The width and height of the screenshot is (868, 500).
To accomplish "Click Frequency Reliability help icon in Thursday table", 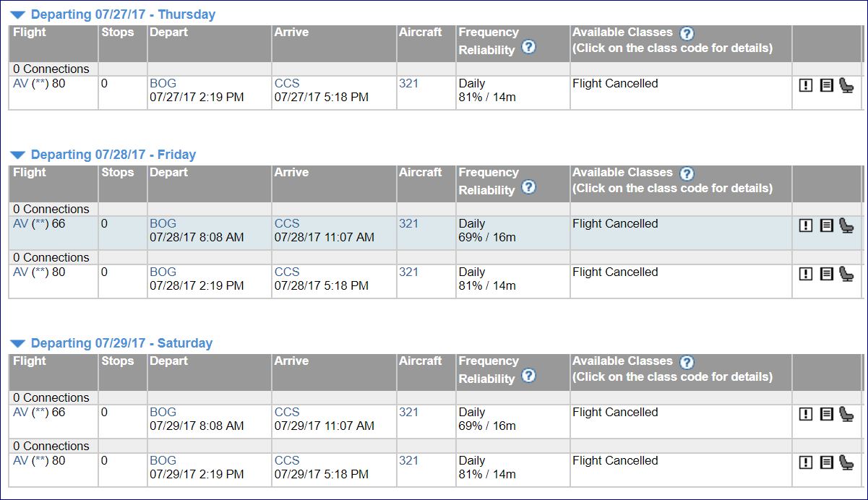I will pyautogui.click(x=529, y=48).
